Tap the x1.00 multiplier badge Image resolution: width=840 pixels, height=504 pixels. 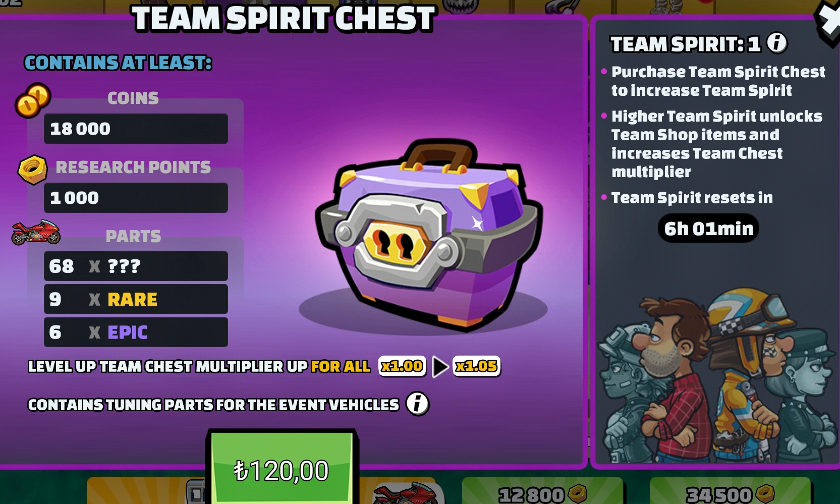point(402,366)
